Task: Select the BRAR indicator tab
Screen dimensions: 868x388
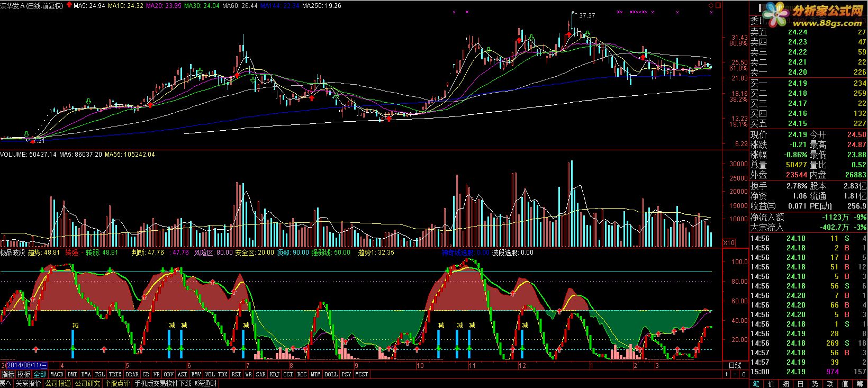Action: point(132,374)
